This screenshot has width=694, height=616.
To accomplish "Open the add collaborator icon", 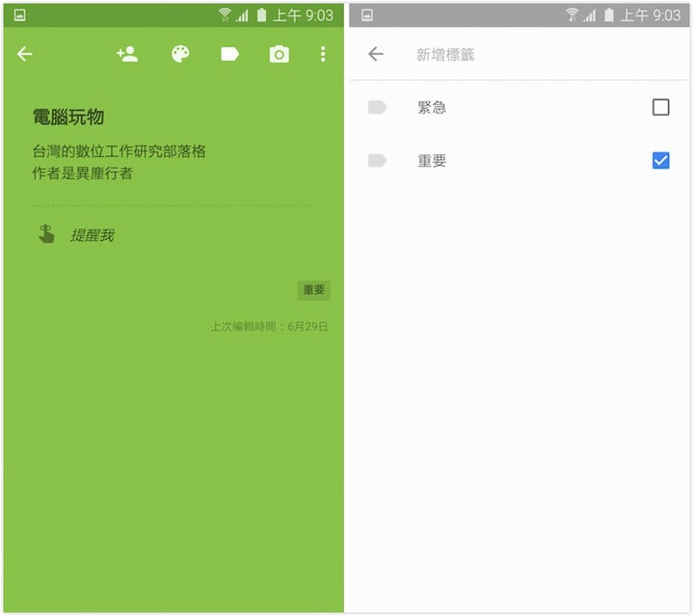I will coord(126,55).
